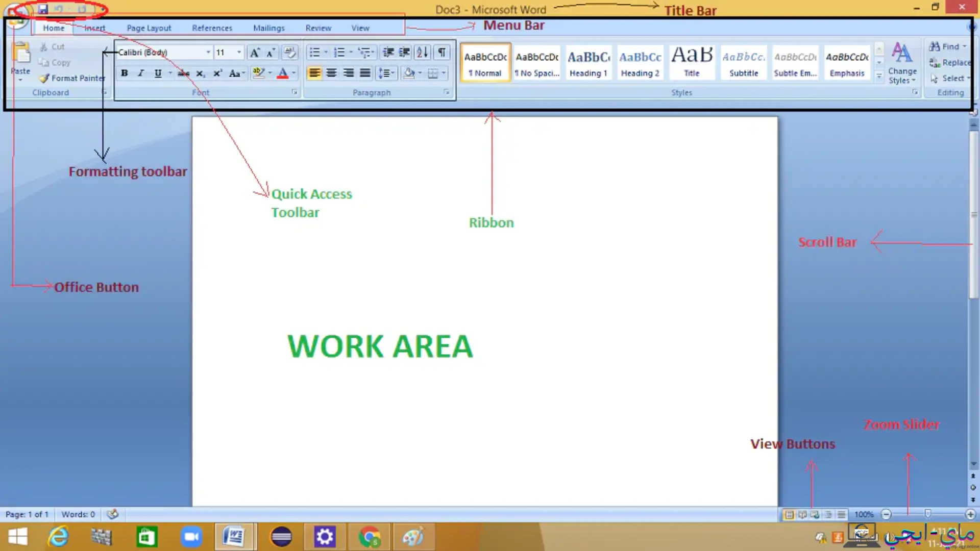The image size is (980, 551).
Task: Apply Superscript formatting
Action: pos(217,73)
